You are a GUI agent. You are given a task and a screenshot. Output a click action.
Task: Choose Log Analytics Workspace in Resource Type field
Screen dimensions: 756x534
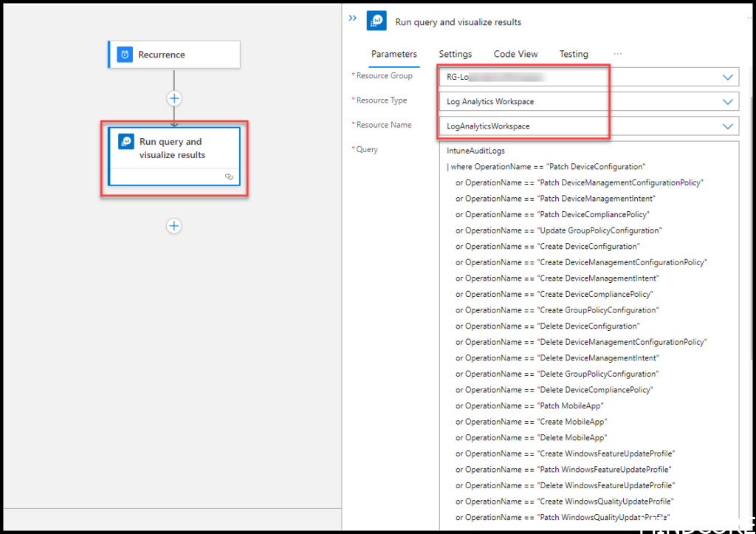click(490, 101)
